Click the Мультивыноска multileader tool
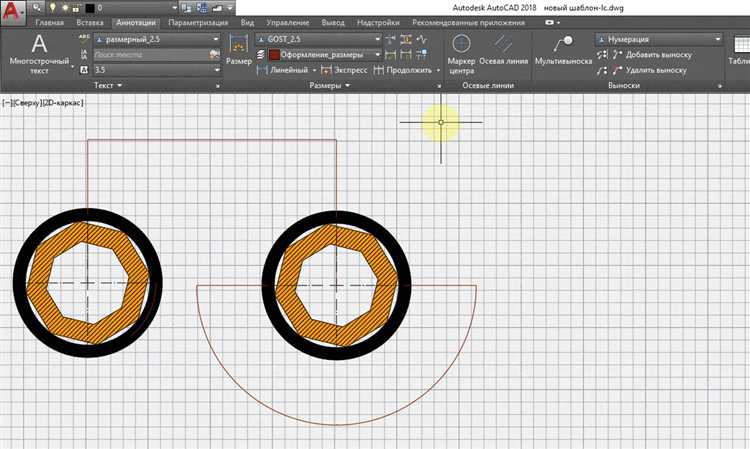Image resolution: width=750 pixels, height=449 pixels. coord(563,50)
